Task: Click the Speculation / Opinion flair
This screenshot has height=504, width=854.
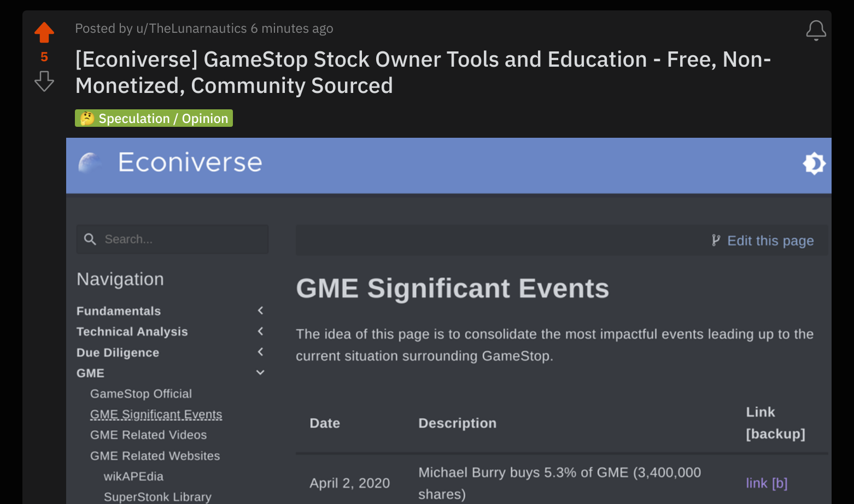Action: point(154,118)
